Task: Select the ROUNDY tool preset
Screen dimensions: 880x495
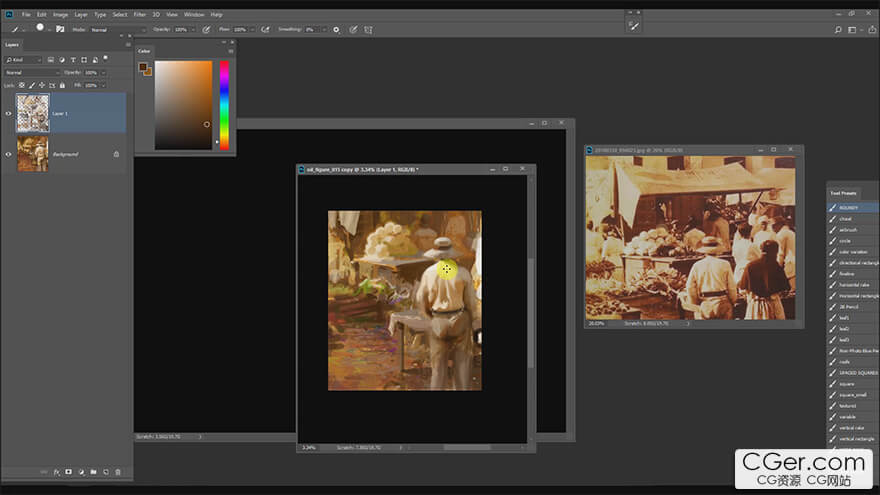Action: coord(848,208)
